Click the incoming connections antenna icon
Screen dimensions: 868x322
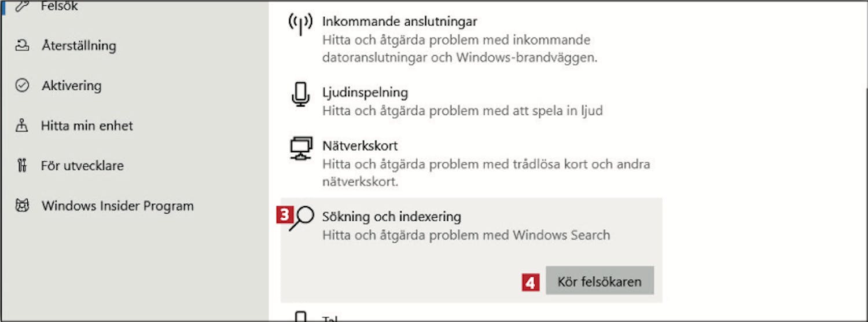pos(300,24)
